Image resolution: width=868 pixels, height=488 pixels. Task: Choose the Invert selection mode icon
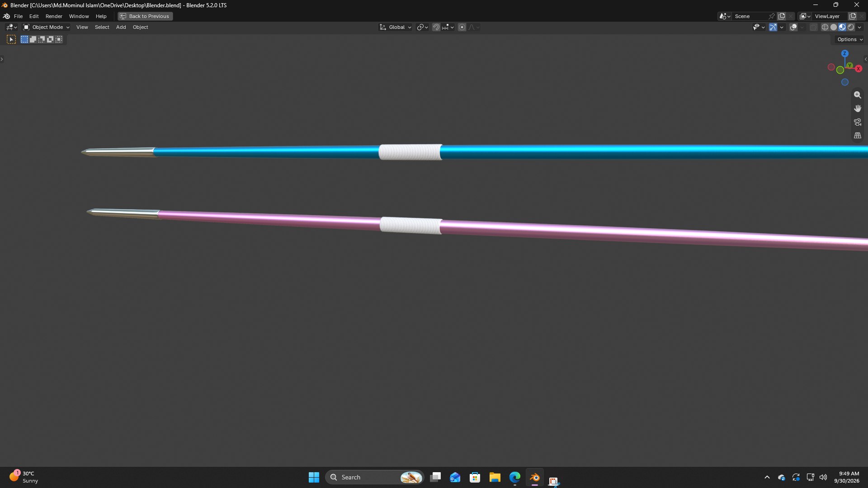pos(50,40)
